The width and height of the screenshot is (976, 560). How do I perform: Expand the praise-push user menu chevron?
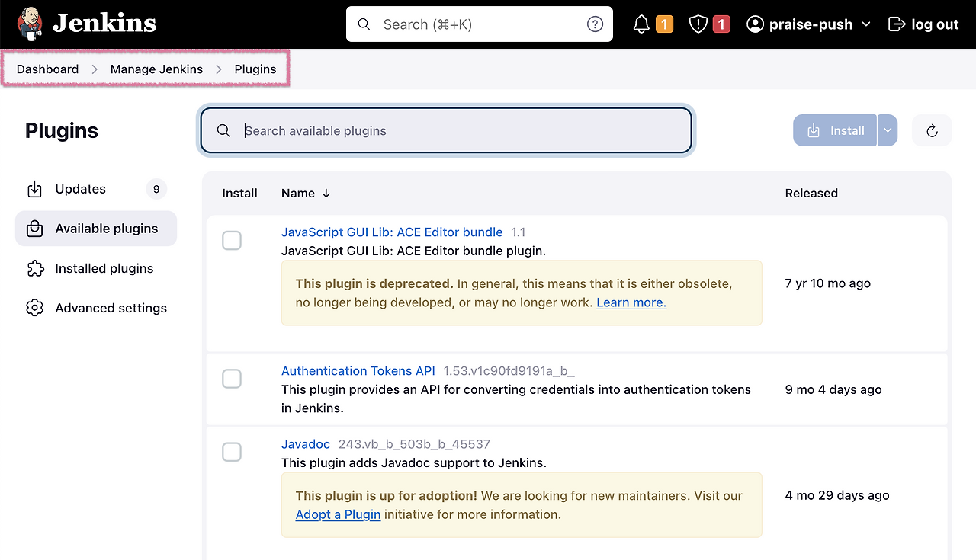pyautogui.click(x=867, y=24)
